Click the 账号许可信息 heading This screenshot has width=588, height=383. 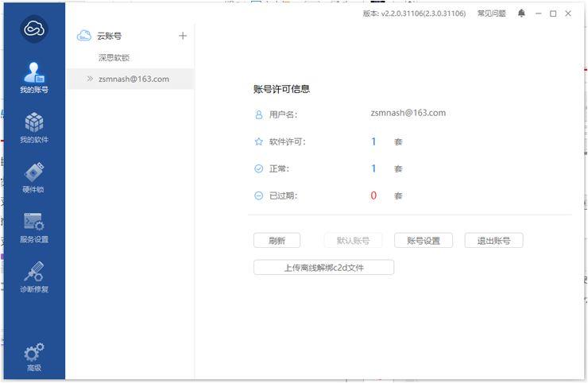pyautogui.click(x=281, y=89)
